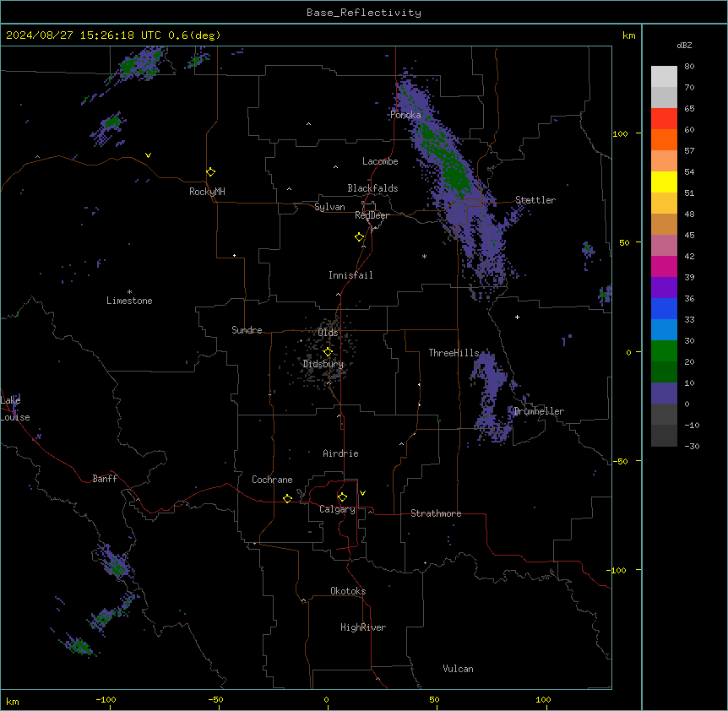
Task: Click the Lacombe city label
Action: point(380,161)
